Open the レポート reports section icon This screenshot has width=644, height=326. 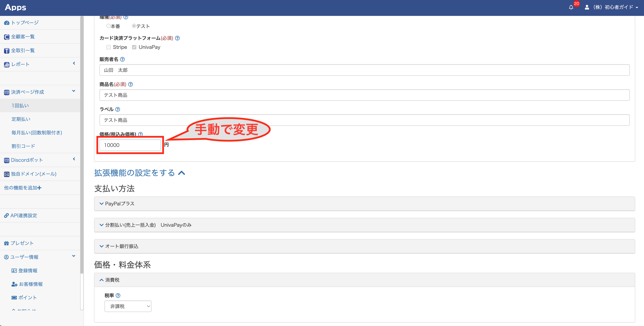click(6, 64)
